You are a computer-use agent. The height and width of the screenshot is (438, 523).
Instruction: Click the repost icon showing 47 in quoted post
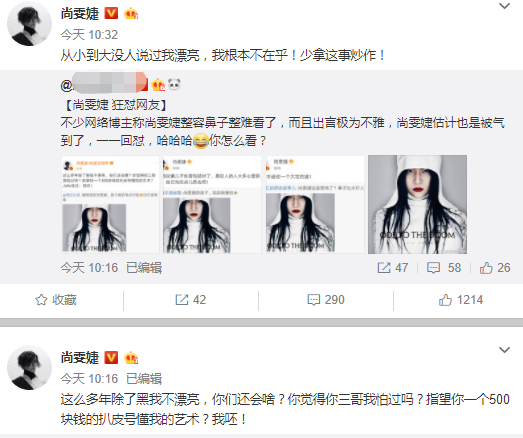point(393,268)
